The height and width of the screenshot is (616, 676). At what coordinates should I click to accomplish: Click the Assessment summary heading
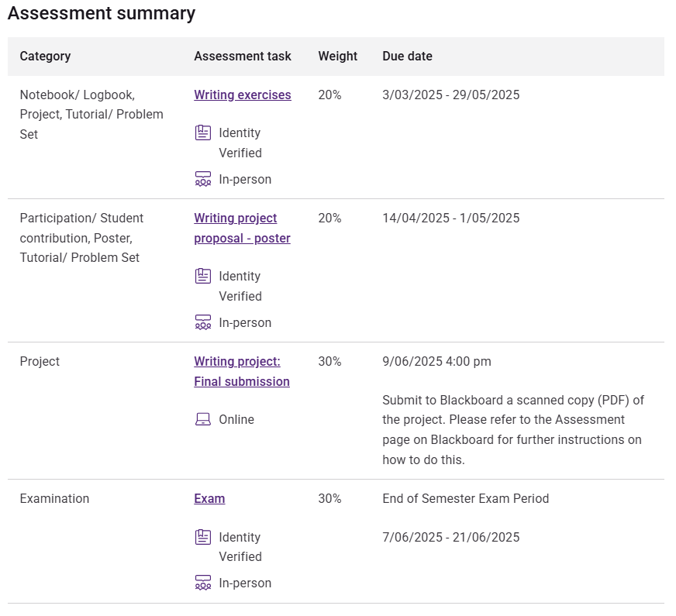pyautogui.click(x=102, y=13)
